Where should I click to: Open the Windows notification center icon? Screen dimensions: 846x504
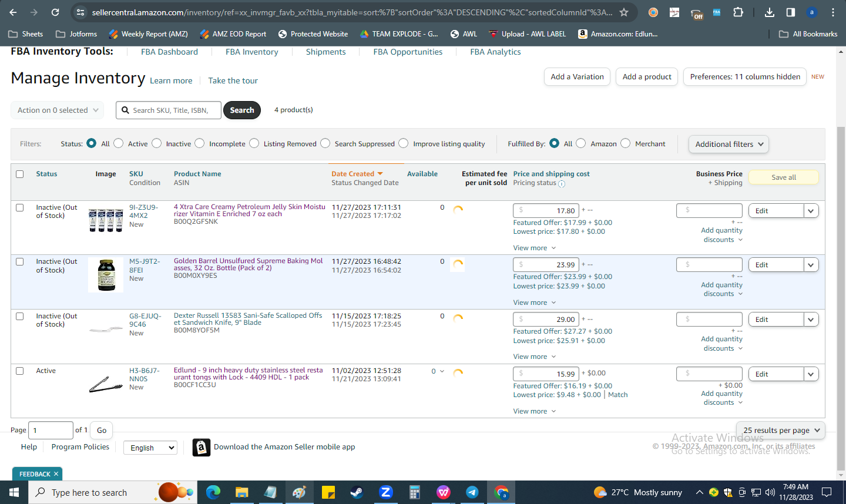[x=827, y=492]
